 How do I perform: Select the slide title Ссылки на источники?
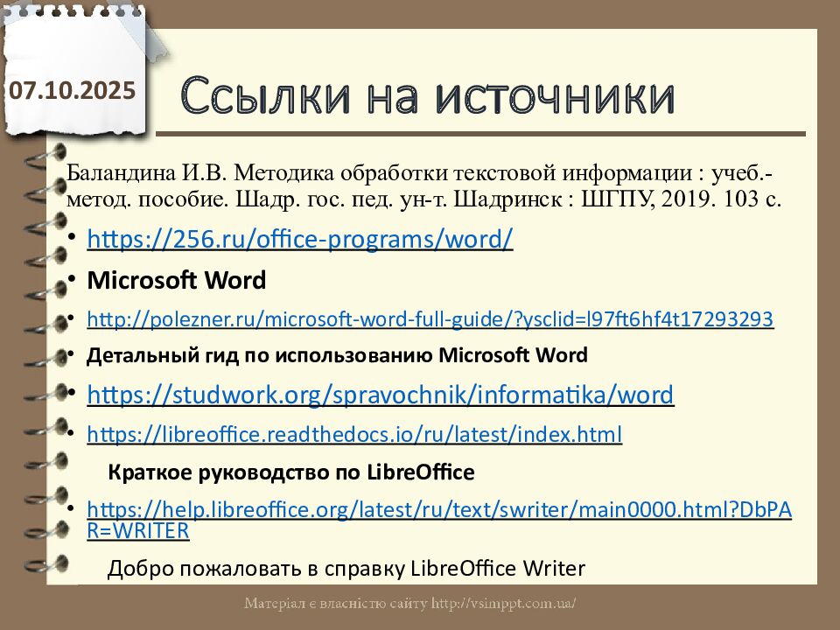[428, 97]
